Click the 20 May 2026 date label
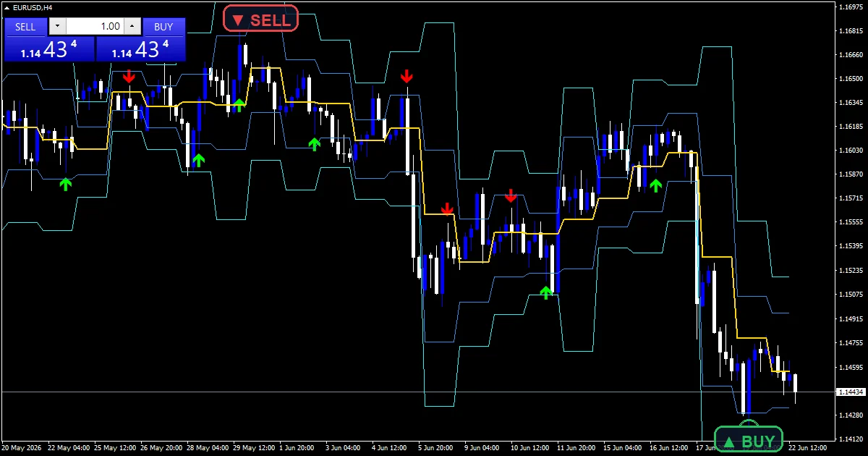 [22, 448]
